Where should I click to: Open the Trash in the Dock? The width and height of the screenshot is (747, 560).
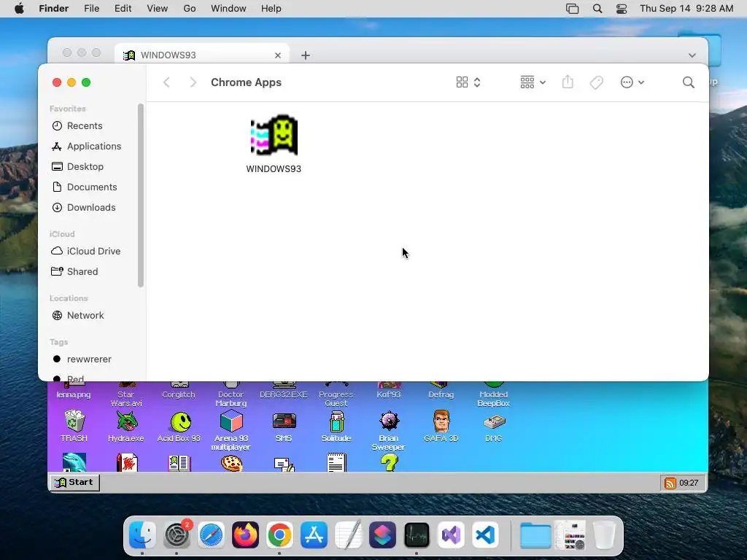(x=604, y=534)
